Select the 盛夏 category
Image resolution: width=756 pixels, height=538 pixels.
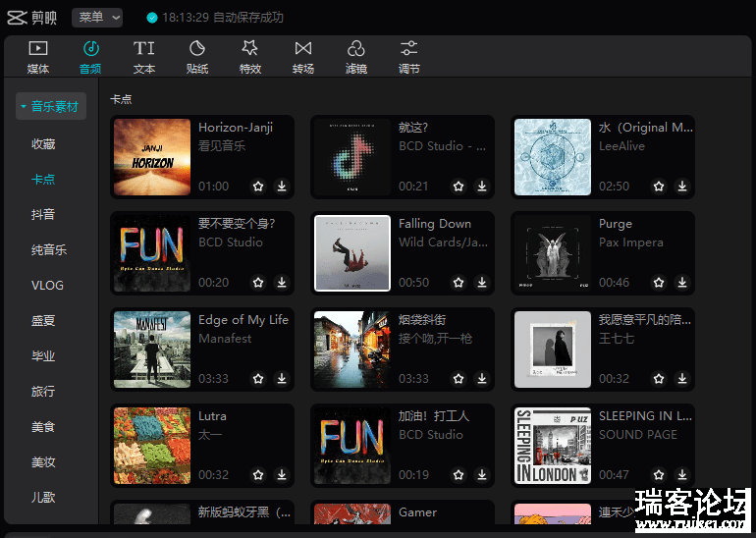43,321
